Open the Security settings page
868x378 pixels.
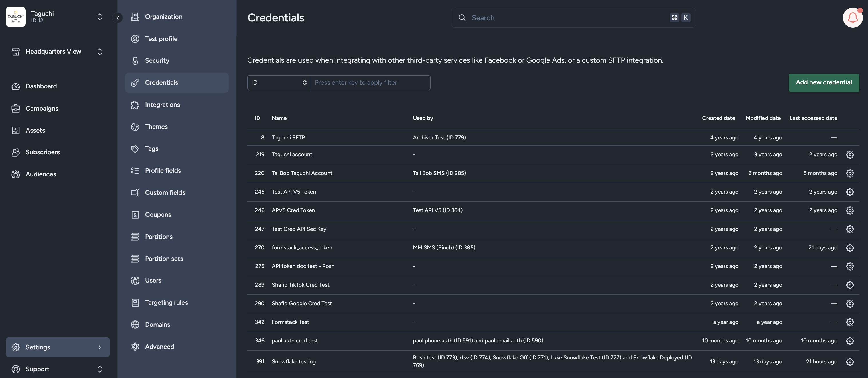[x=157, y=60]
